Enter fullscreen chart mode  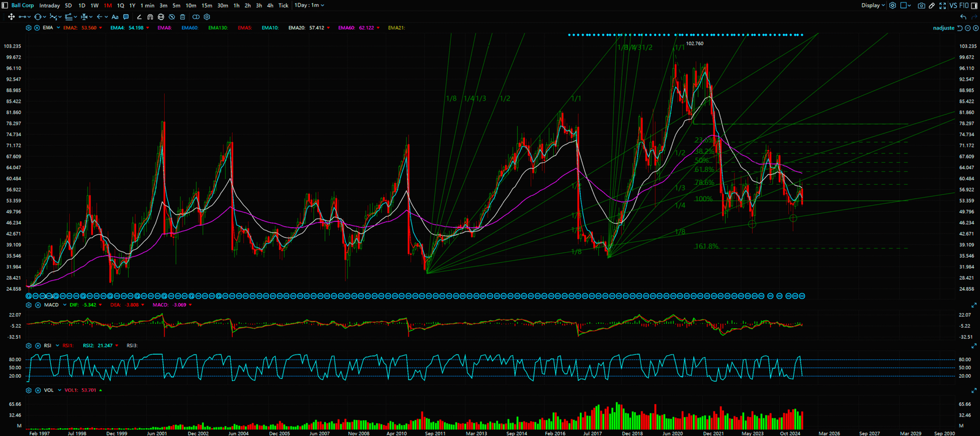tap(943, 6)
